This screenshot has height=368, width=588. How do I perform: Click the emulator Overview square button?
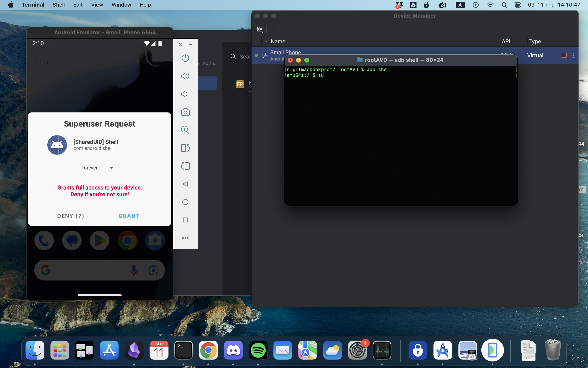click(x=185, y=220)
